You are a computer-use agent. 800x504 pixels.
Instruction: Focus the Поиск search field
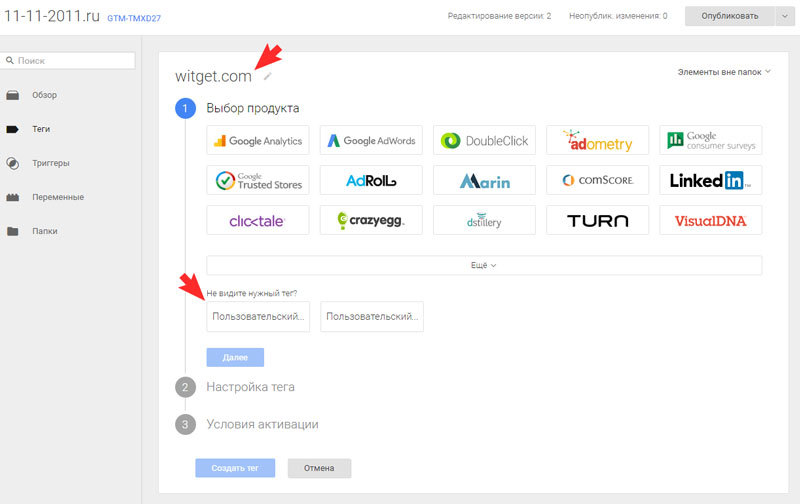[x=68, y=61]
